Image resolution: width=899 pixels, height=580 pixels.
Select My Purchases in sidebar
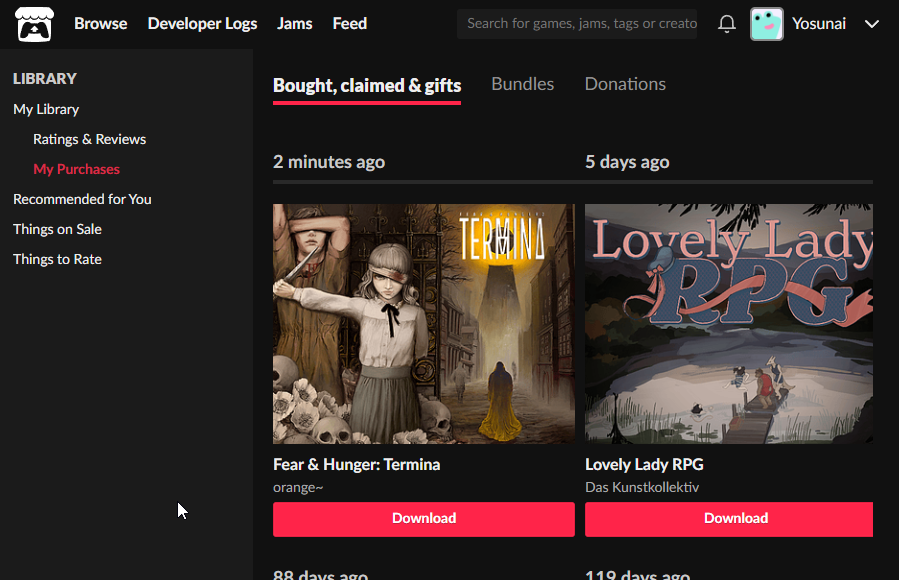click(76, 169)
